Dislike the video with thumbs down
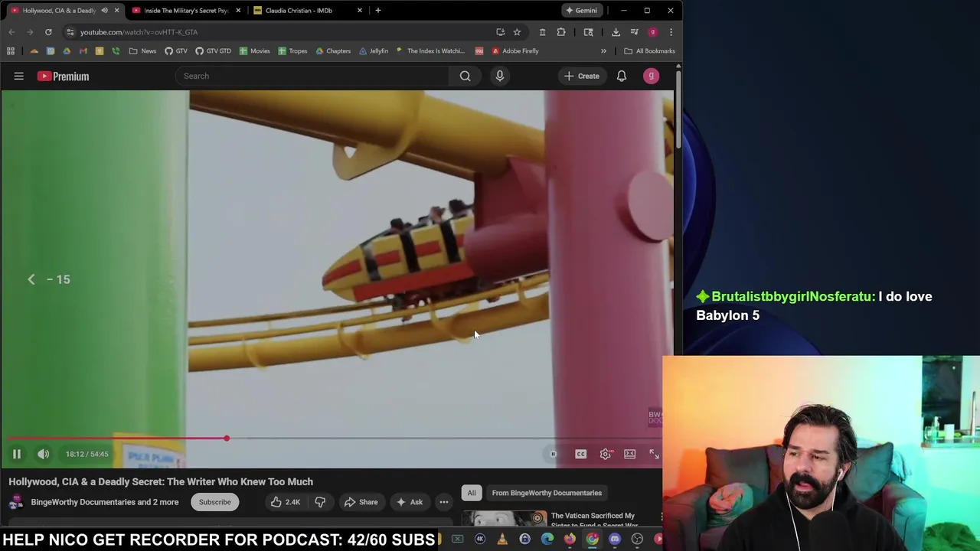 click(x=320, y=502)
